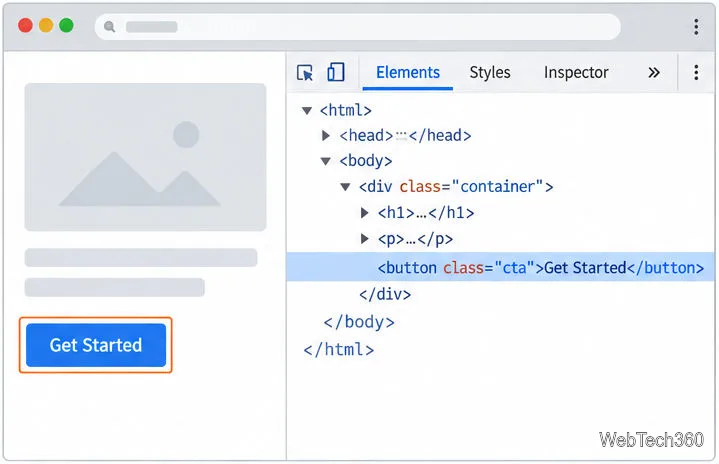Select the button class="cta" row
Screen dimensions: 719x464
(x=501, y=267)
